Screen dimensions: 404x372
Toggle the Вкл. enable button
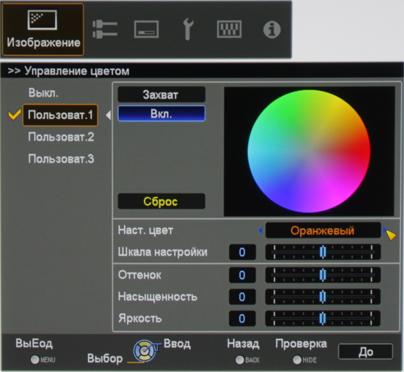point(161,114)
